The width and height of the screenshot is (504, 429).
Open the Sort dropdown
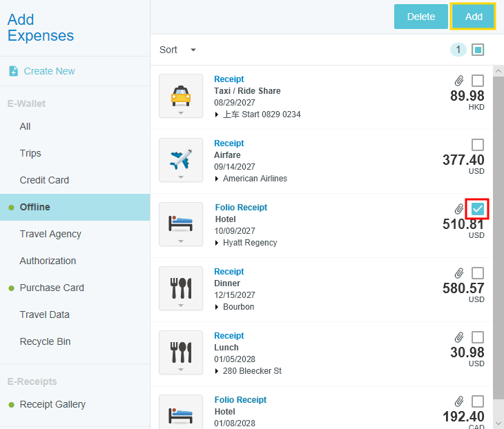click(x=177, y=50)
